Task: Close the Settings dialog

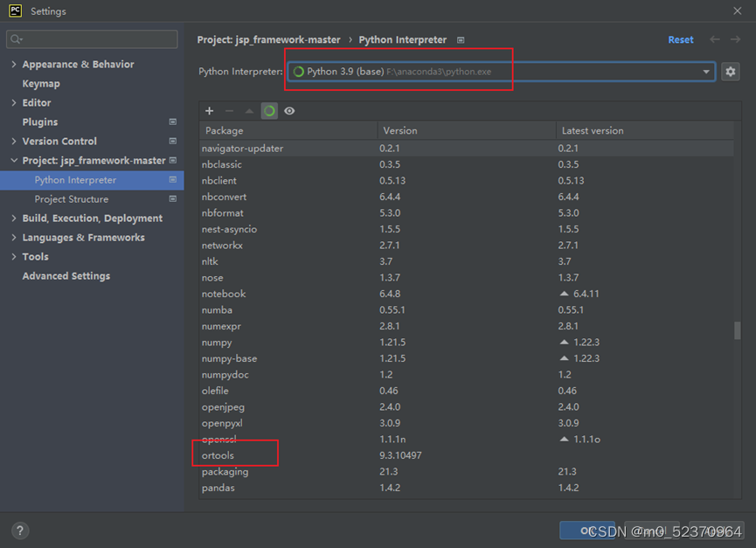Action: click(x=737, y=10)
